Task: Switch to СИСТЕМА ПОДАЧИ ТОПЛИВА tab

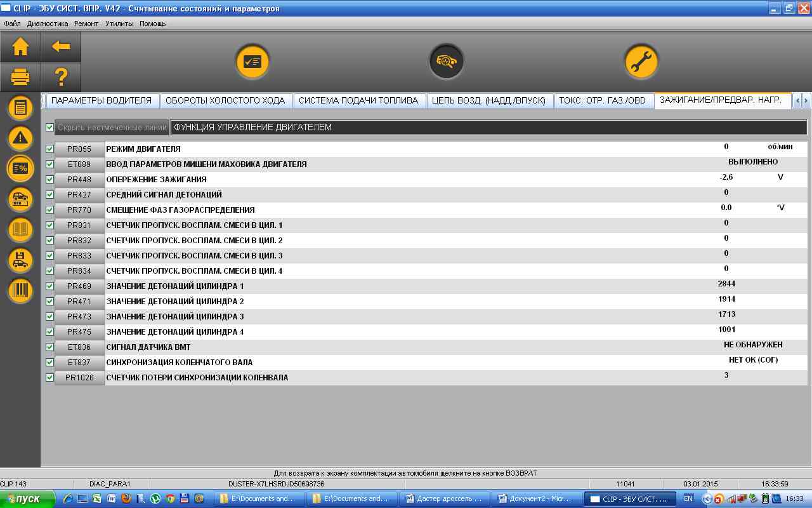Action: 358,100
